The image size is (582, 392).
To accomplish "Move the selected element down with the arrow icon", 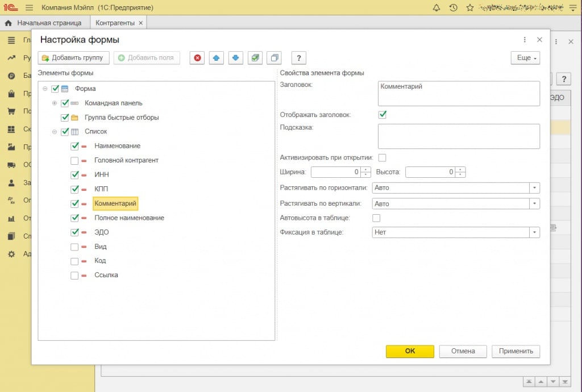I will (x=236, y=58).
